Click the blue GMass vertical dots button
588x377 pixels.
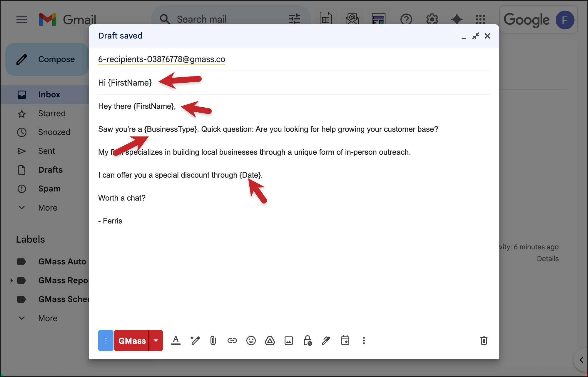(x=106, y=341)
